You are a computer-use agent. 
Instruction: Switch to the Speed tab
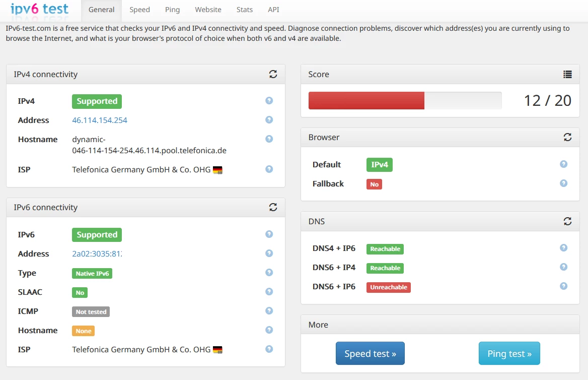139,10
